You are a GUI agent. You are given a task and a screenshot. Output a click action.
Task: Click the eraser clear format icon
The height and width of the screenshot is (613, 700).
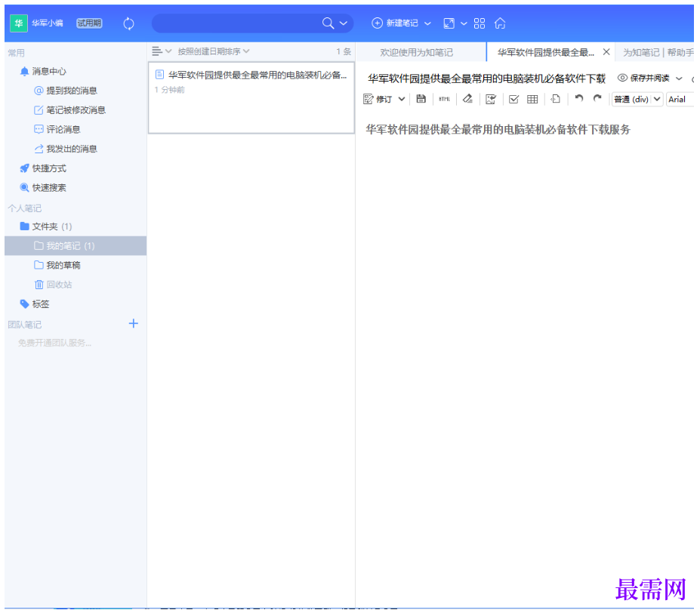click(x=467, y=99)
